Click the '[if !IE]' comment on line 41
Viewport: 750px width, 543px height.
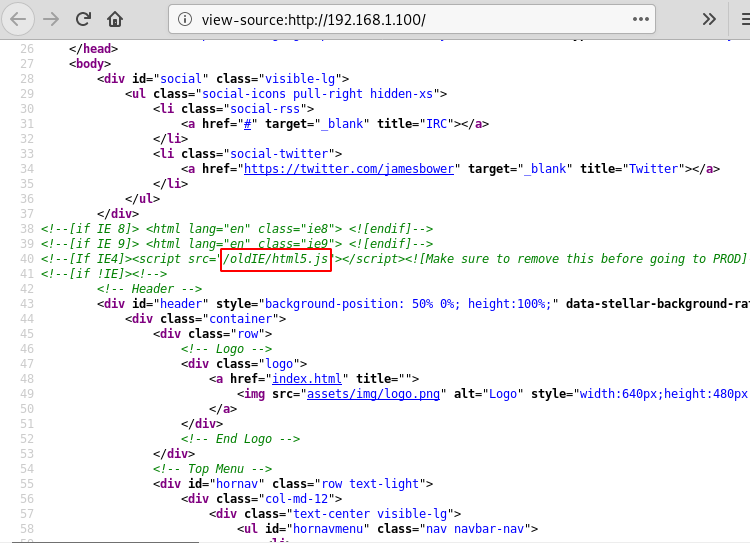pyautogui.click(x=104, y=274)
